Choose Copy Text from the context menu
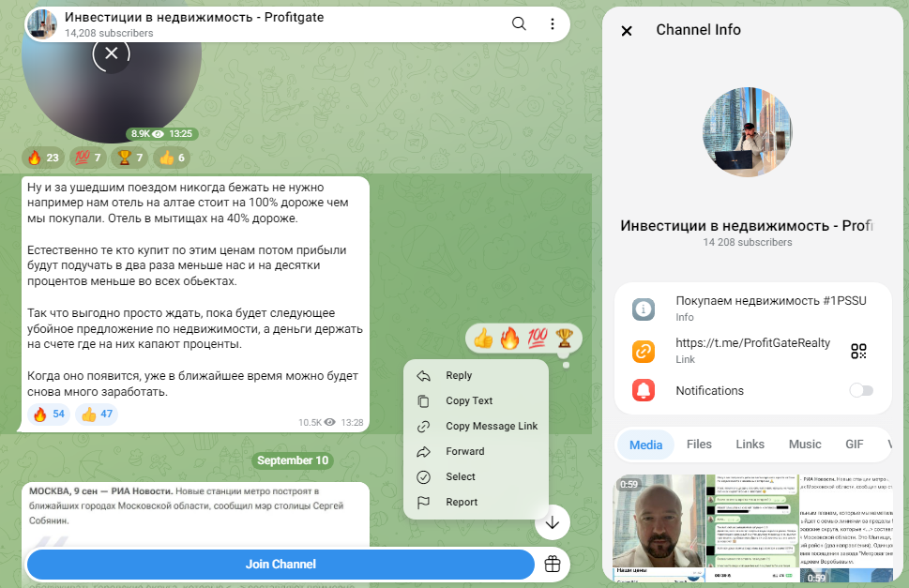Viewport: 909px width, 588px height. click(476, 400)
